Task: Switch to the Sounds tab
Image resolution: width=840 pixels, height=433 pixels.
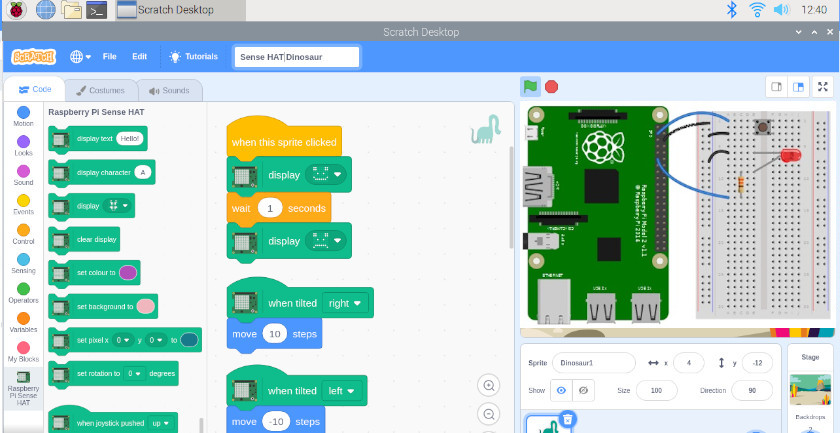Action: click(x=170, y=91)
